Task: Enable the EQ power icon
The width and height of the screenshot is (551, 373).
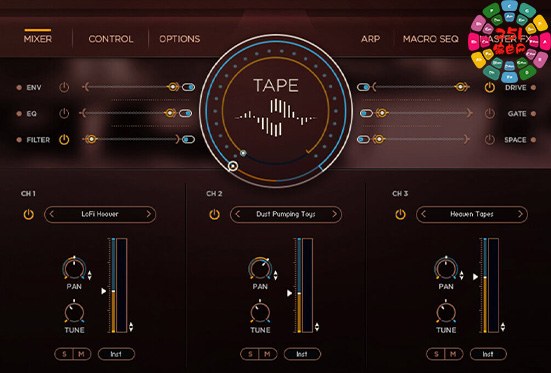Action: (x=64, y=113)
